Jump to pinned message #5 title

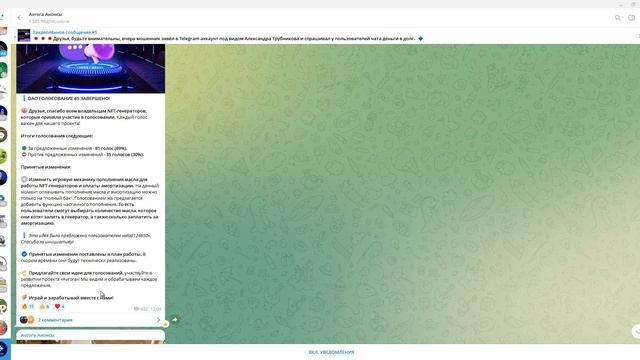[x=64, y=32]
